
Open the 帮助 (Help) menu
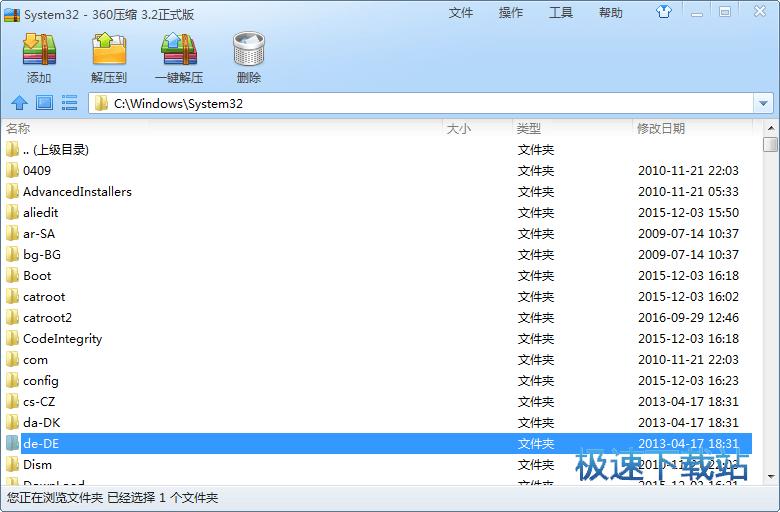tap(610, 13)
